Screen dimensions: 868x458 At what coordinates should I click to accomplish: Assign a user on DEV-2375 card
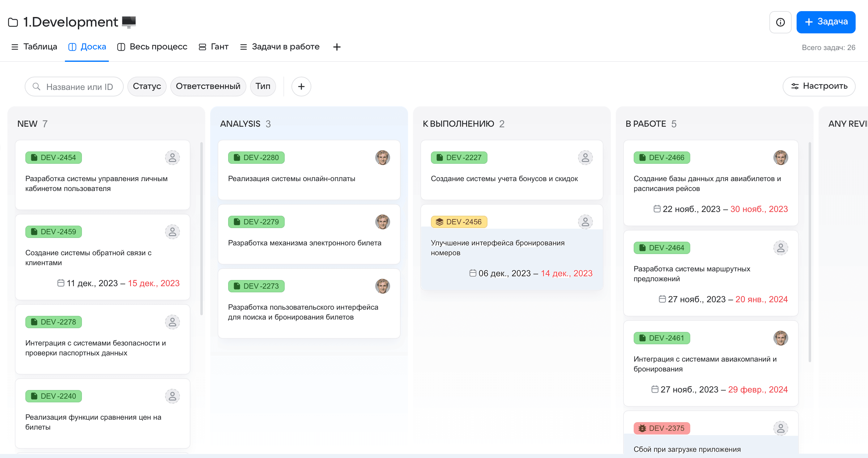click(x=781, y=428)
